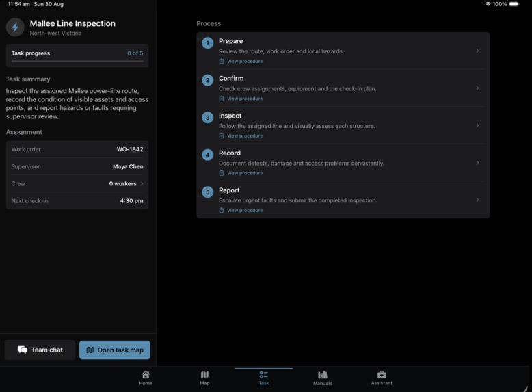Select the Task tab label
The image size is (532, 392).
click(264, 383)
